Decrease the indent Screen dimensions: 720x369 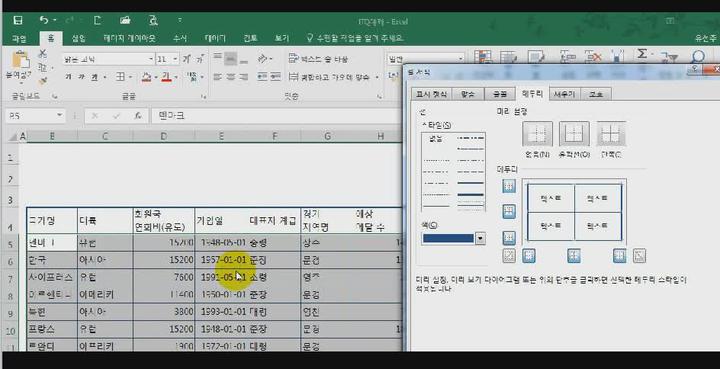tap(262, 77)
